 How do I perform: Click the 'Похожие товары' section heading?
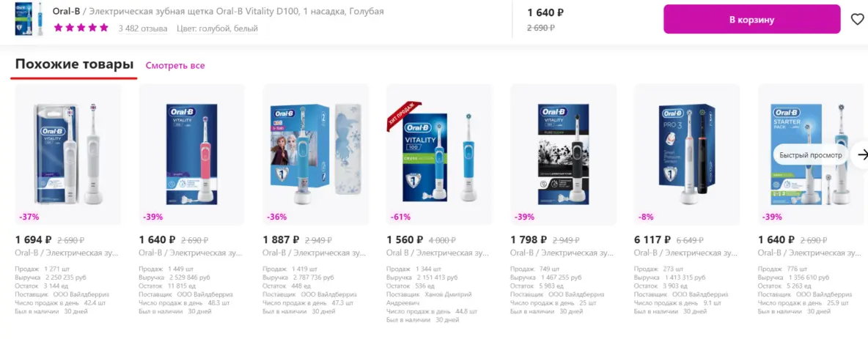74,64
